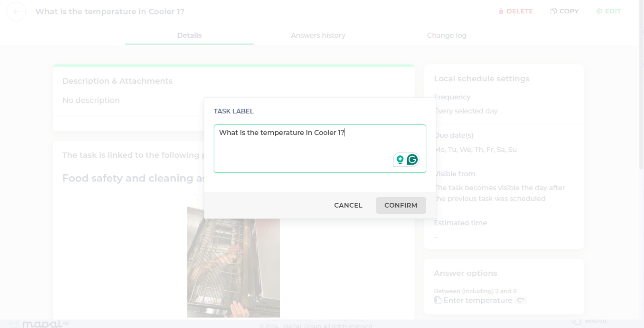The height and width of the screenshot is (328, 644).
Task: Open the Answers history tab
Action: coord(318,35)
